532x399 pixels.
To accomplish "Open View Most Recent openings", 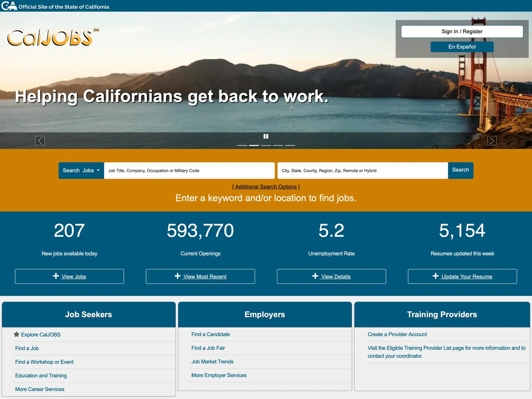I will tap(200, 276).
